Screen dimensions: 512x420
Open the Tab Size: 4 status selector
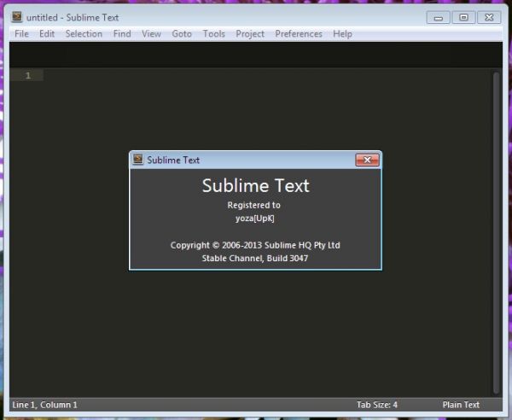click(x=377, y=405)
